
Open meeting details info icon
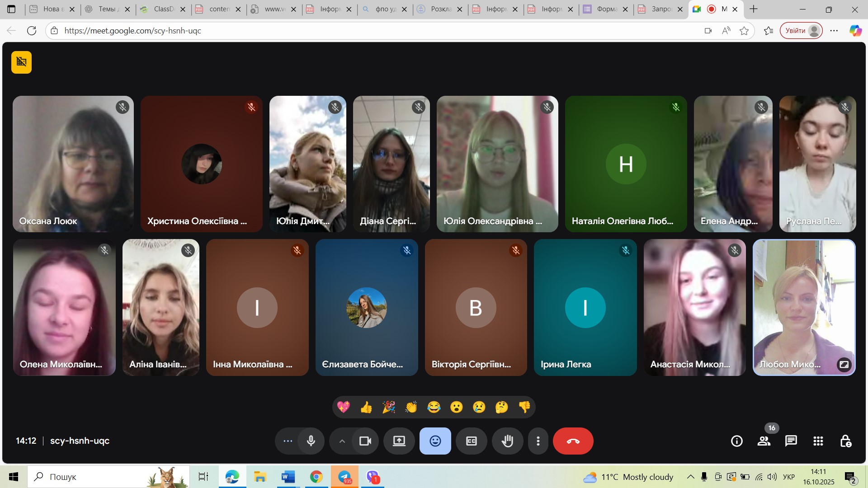(x=736, y=441)
